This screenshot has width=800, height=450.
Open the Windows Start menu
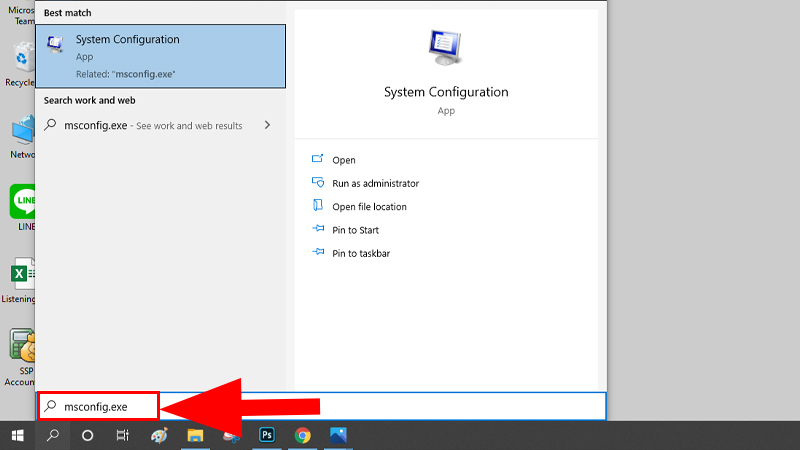click(17, 436)
